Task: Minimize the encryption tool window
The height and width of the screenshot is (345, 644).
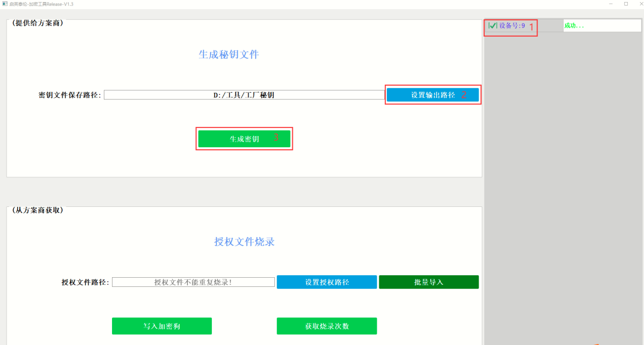Action: click(611, 4)
